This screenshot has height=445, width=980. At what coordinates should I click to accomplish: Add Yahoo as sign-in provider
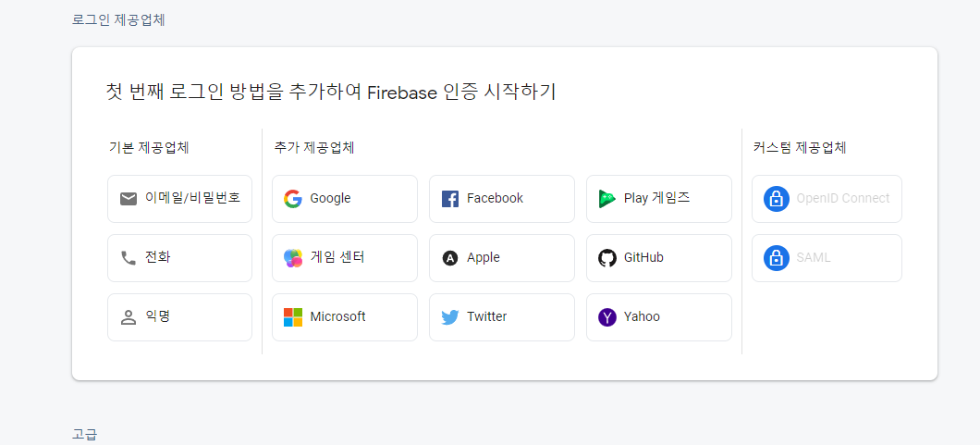coord(659,317)
